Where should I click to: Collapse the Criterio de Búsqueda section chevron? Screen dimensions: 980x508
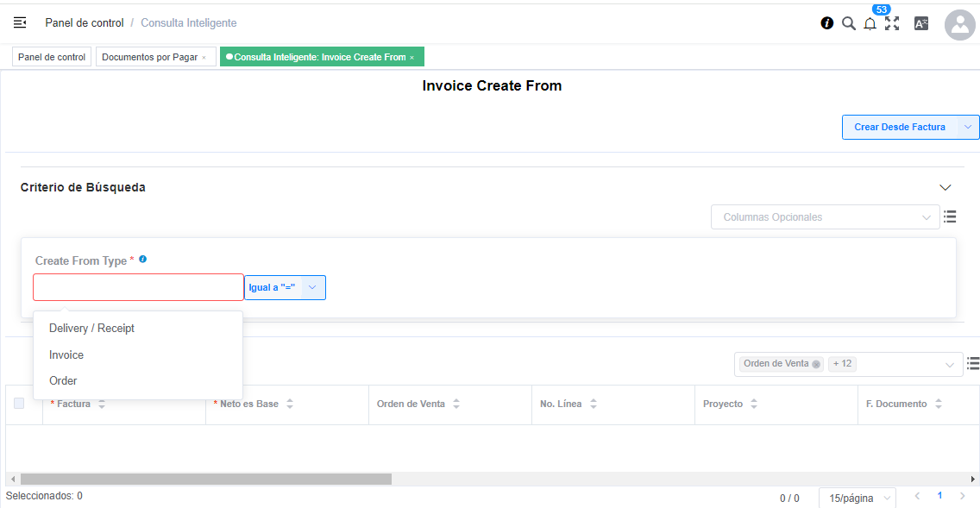(945, 187)
